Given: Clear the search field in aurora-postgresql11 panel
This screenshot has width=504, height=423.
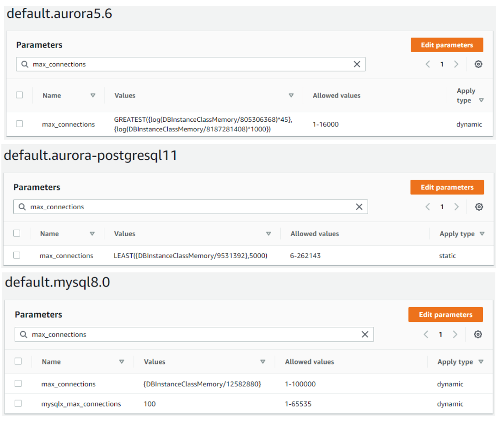Looking at the screenshot, I should point(359,207).
